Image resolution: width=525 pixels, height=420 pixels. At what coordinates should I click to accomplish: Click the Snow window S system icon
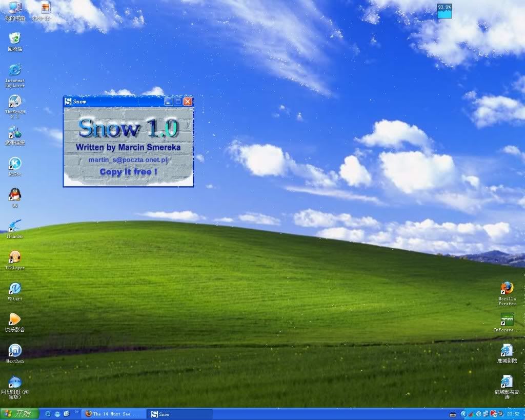pos(68,101)
